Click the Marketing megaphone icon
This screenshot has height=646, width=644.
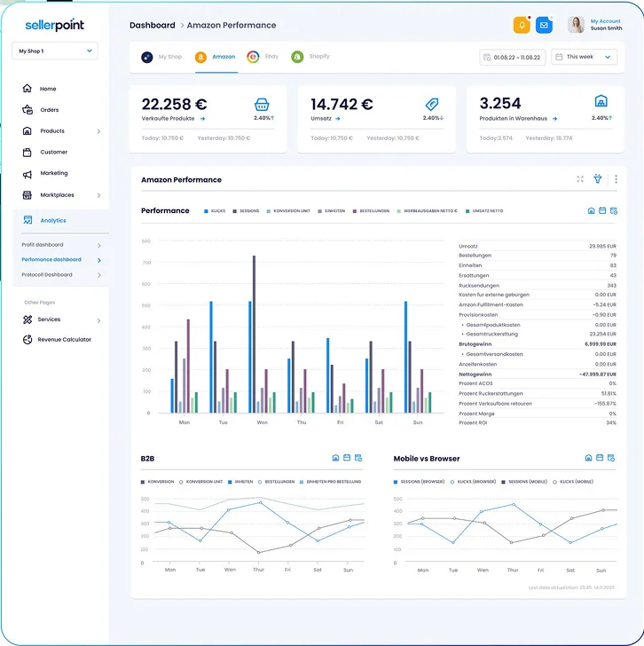(x=27, y=174)
